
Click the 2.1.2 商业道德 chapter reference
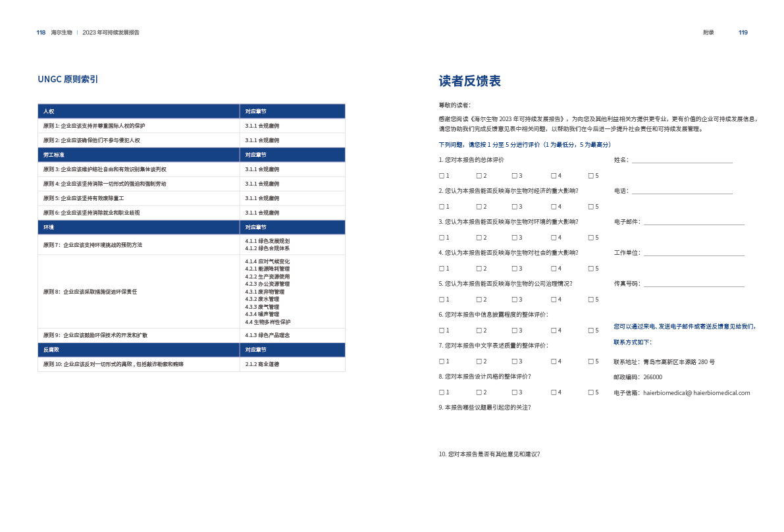[x=262, y=364]
